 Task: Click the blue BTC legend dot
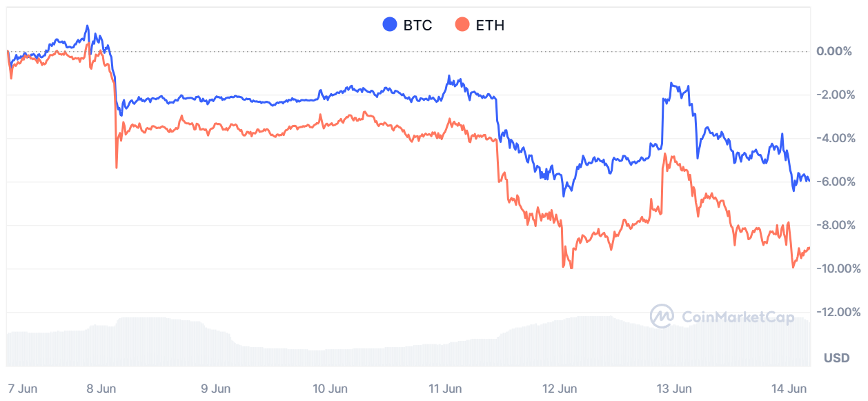[390, 26]
